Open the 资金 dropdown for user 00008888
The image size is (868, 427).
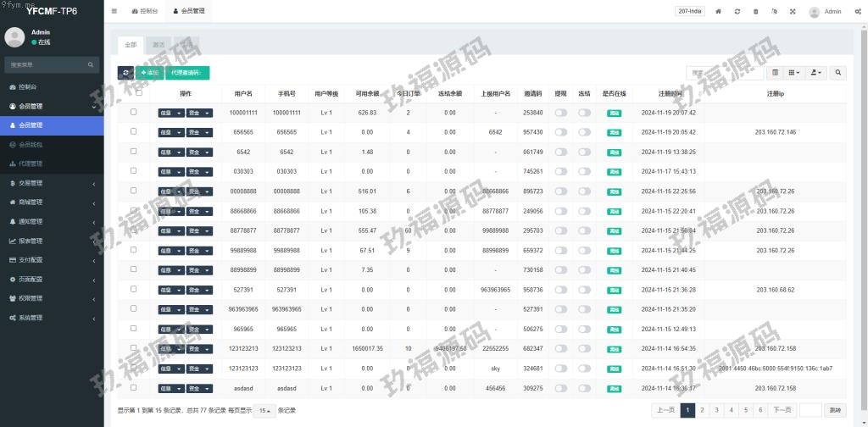[x=199, y=191]
